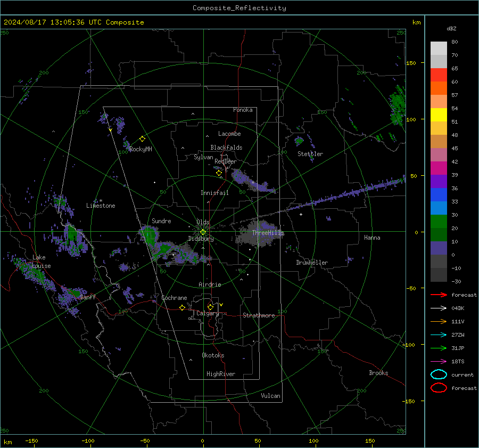
Task: Select the blue 36 dBZ color swatch
Action: point(439,194)
